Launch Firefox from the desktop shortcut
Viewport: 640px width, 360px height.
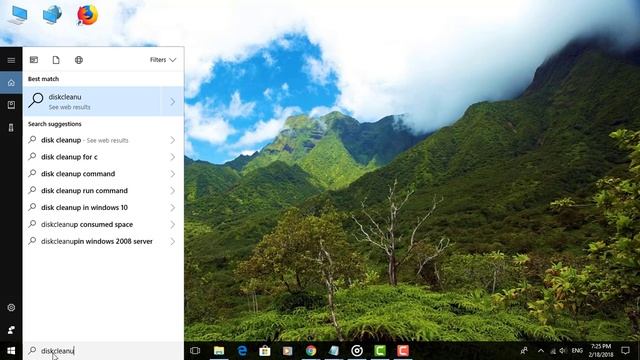point(87,15)
